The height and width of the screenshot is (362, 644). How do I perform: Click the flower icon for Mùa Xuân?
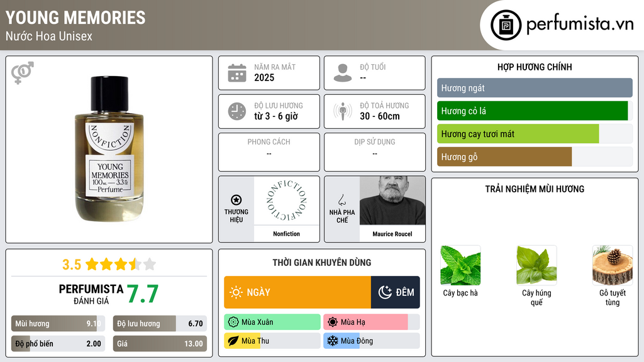[x=233, y=322]
